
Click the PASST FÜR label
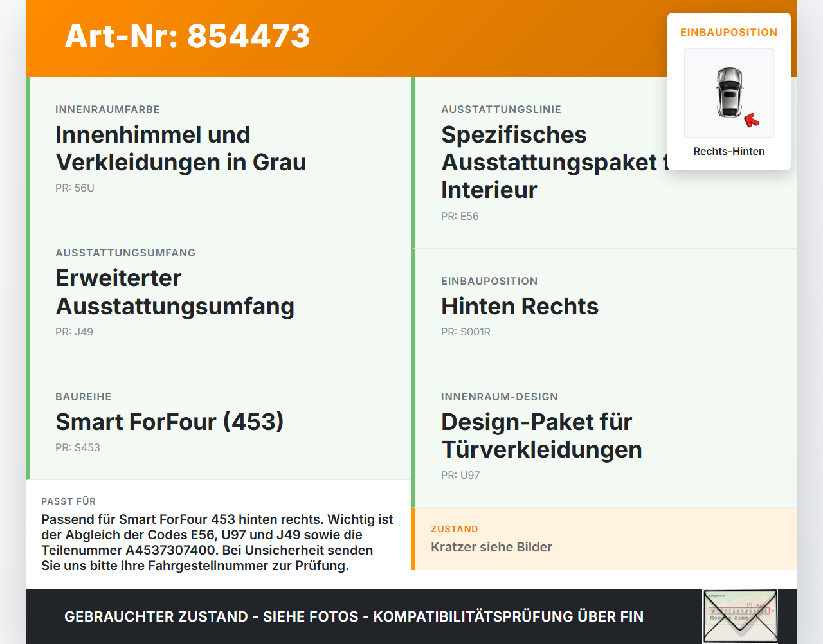point(68,501)
